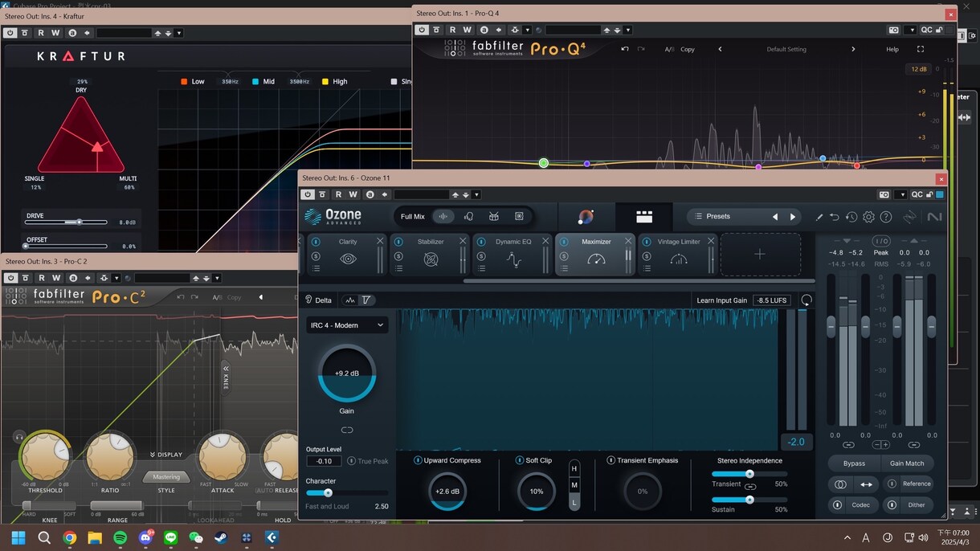The height and width of the screenshot is (551, 980).
Task: Open Ozone settings gear
Action: (x=868, y=217)
